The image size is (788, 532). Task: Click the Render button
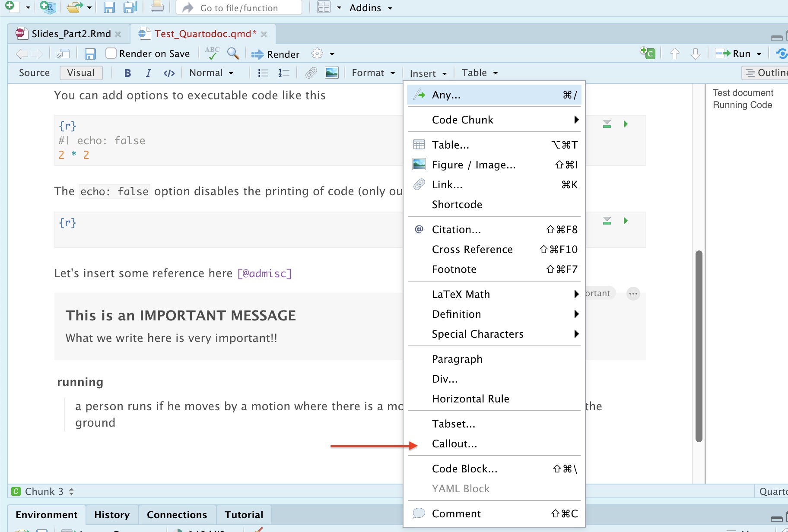[276, 54]
